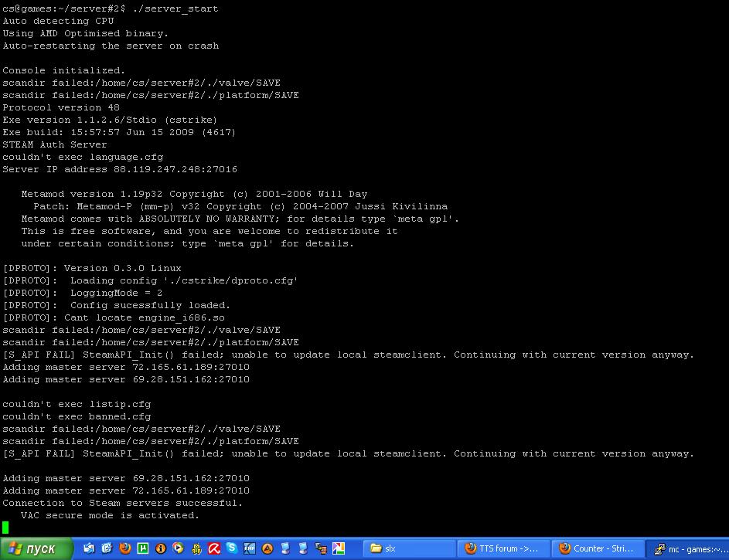Image resolution: width=729 pixels, height=560 pixels.
Task: Click the second blue computer icon before network icon
Action: pyautogui.click(x=303, y=548)
